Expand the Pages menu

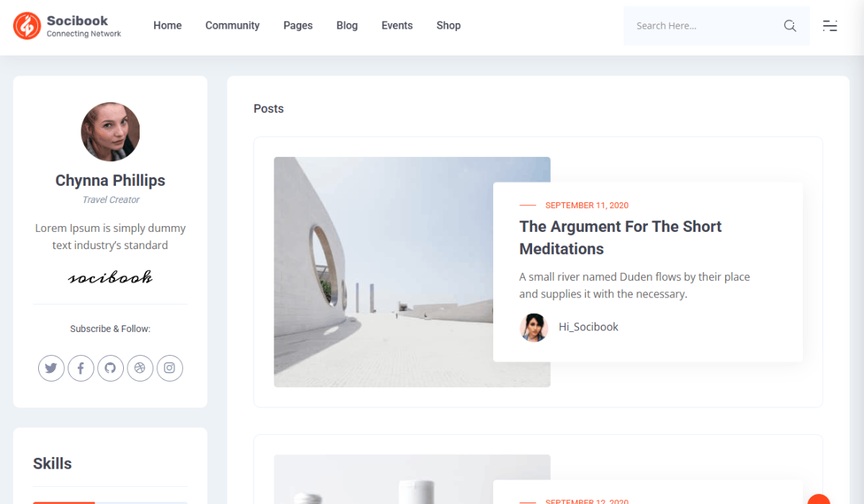point(297,25)
